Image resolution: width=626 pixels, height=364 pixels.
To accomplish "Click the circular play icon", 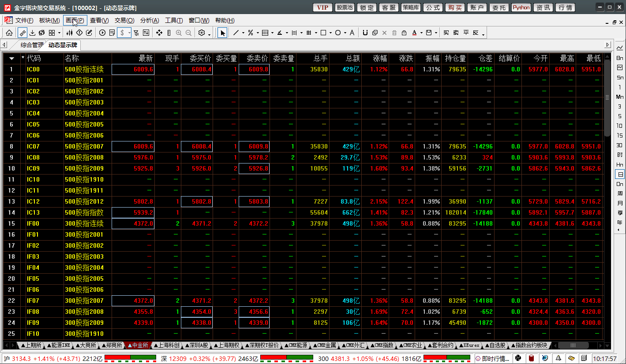I will tap(102, 33).
